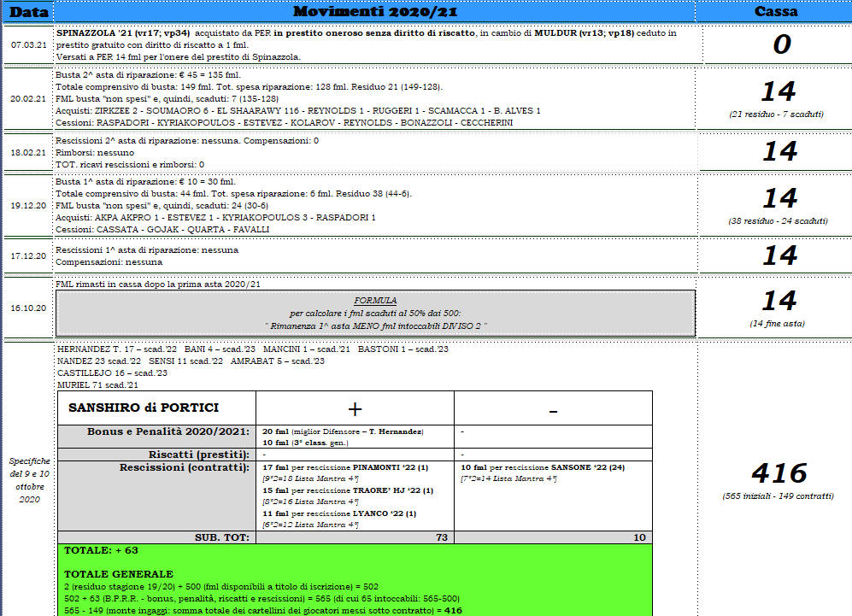
Task: Select "17 fml per rescissione PINAMONTI '22"
Action: (345, 467)
